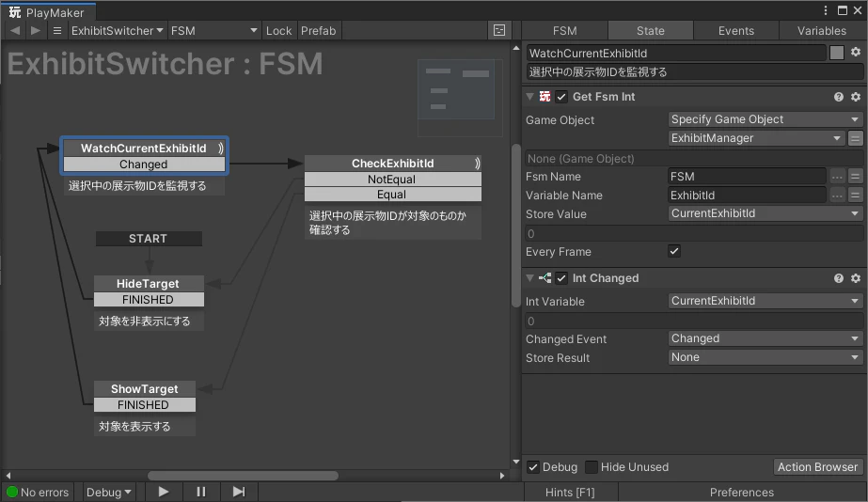Open the hamburger recent FSM list
This screenshot has height=502, width=868.
tap(57, 30)
